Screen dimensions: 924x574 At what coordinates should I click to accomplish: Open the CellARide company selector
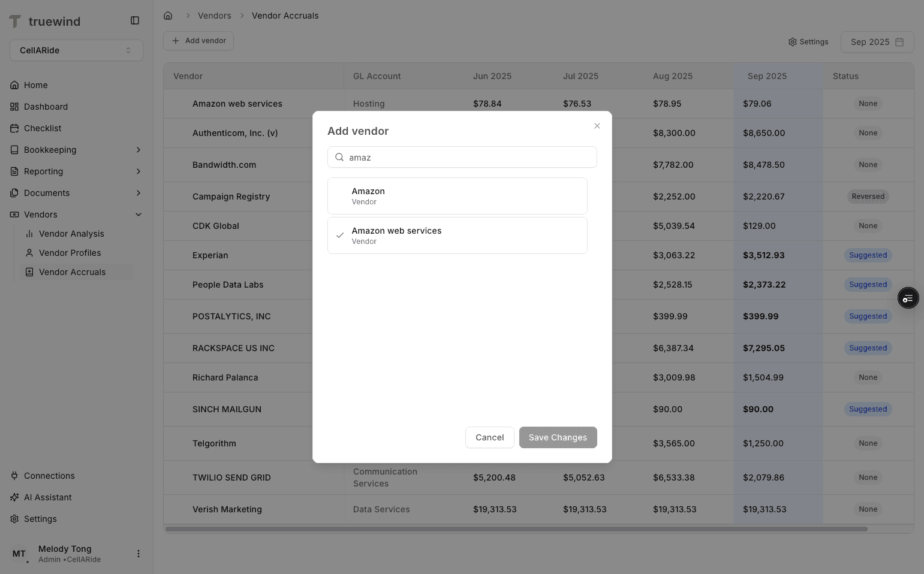(x=76, y=50)
